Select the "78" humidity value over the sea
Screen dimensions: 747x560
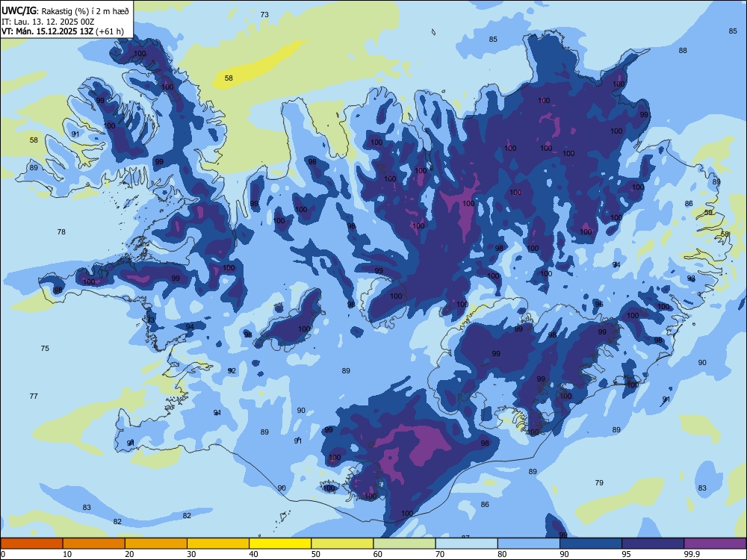pyautogui.click(x=61, y=232)
